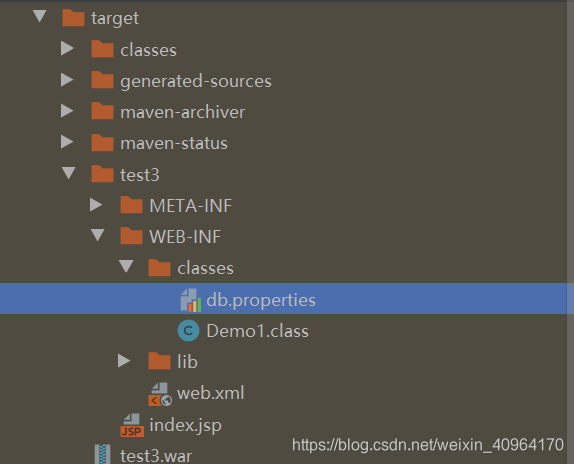Click the target folder icon
The width and height of the screenshot is (574, 464).
click(73, 18)
